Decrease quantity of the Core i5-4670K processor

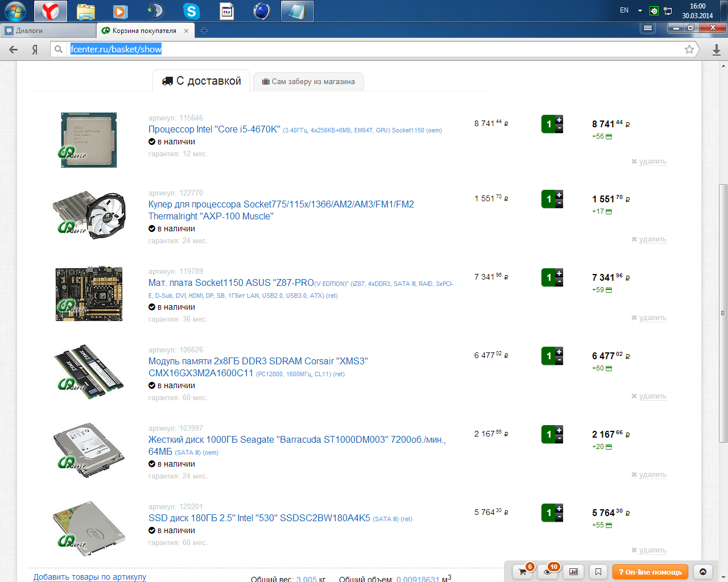coord(559,128)
